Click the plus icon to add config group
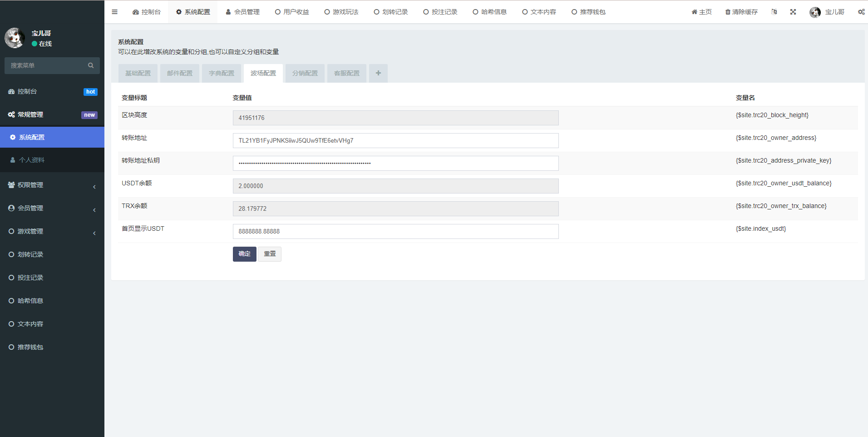This screenshot has height=437, width=868. (378, 73)
